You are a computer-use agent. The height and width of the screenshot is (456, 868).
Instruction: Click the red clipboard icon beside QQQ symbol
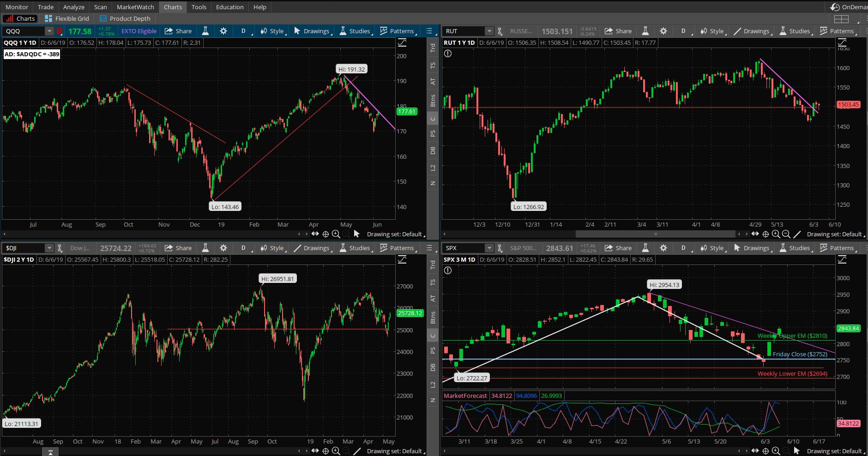[x=60, y=31]
